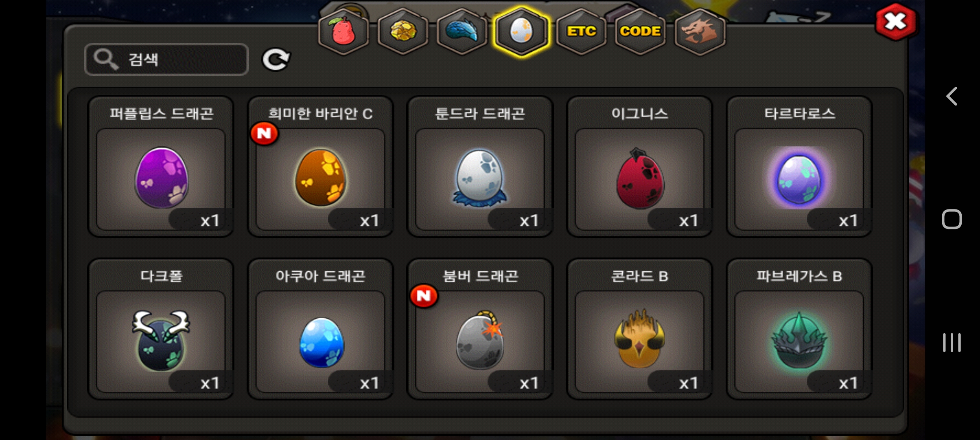Click the refresh arrow icon
The image size is (980, 440).
point(276,59)
